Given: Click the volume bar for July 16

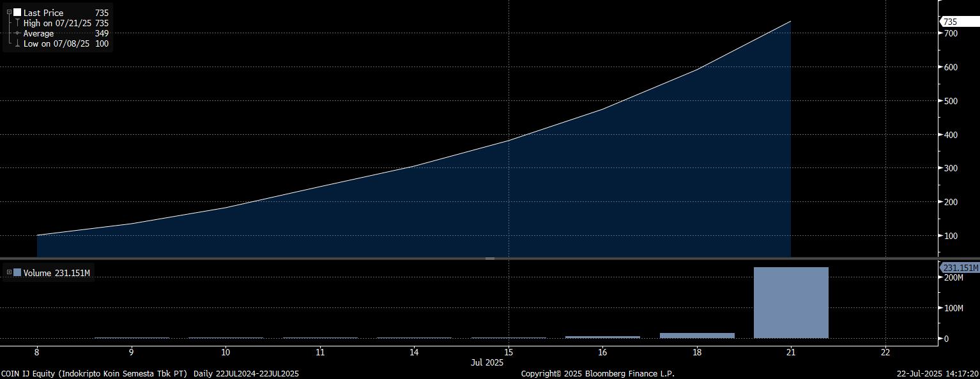Looking at the screenshot, I should pyautogui.click(x=602, y=337).
